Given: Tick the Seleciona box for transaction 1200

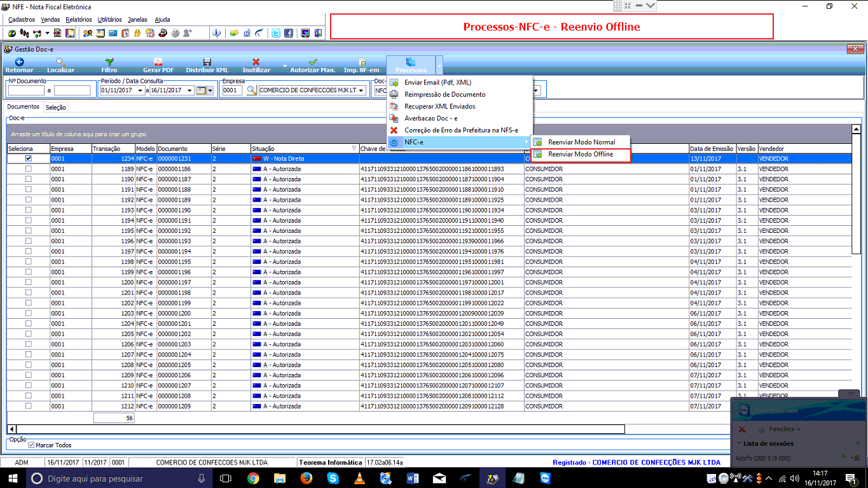Looking at the screenshot, I should pyautogui.click(x=28, y=282).
